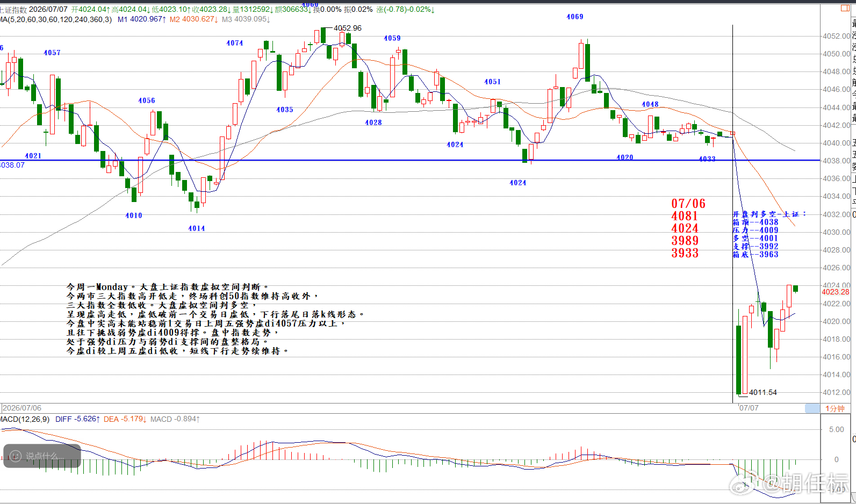Image resolution: width=856 pixels, height=504 pixels.
Task: Click the red 4023.28 current price tag
Action: [836, 292]
